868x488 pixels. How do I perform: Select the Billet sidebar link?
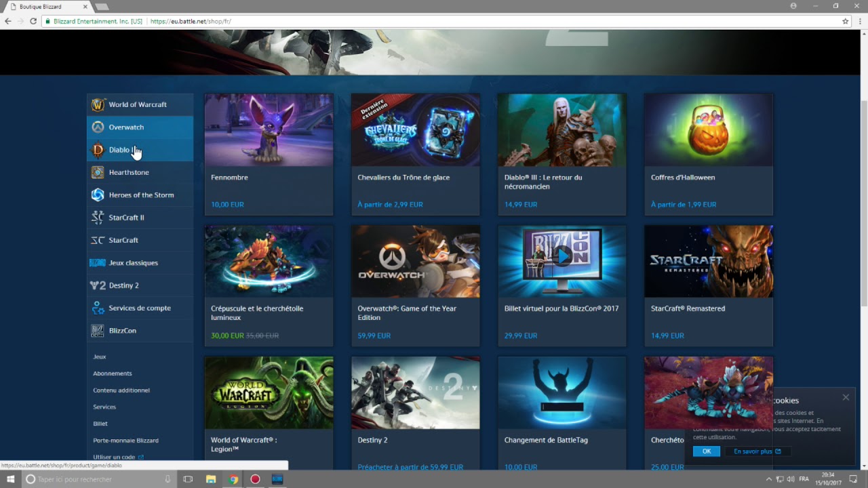tap(100, 424)
